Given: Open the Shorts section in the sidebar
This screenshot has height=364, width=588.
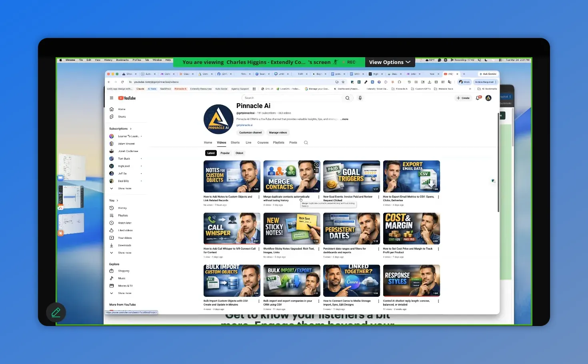Looking at the screenshot, I should [121, 116].
